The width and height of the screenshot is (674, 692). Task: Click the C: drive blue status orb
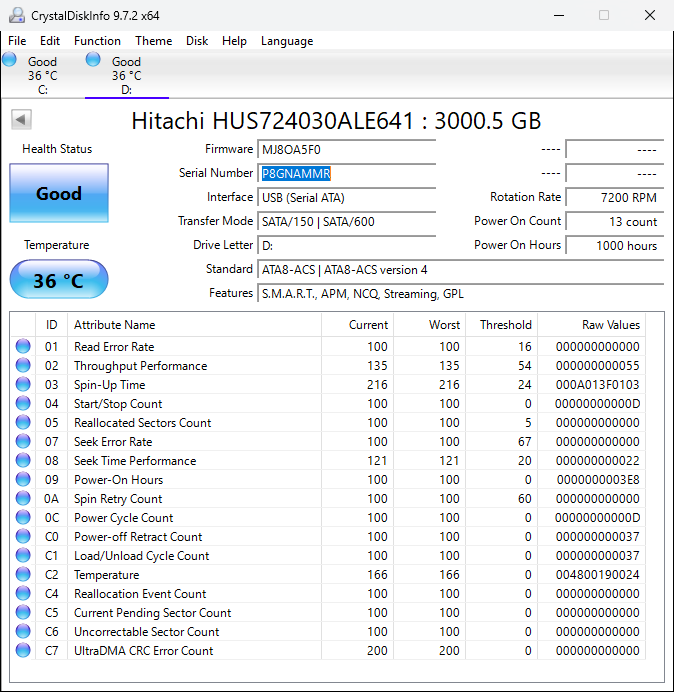(9, 59)
